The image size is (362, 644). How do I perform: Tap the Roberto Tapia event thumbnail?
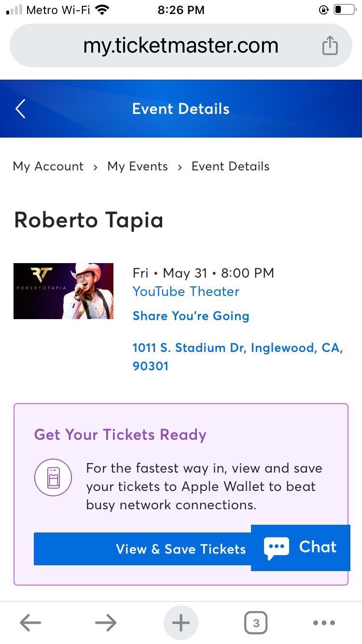point(63,291)
